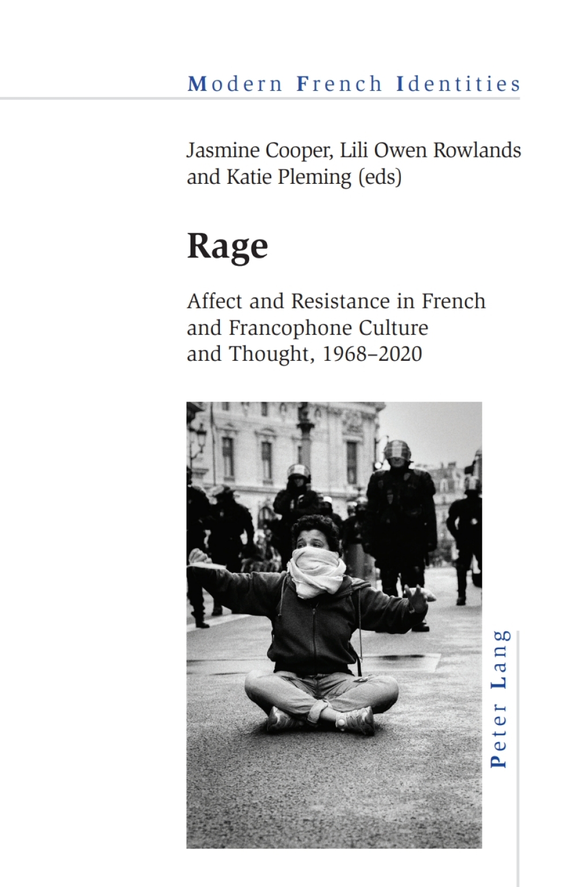This screenshot has height=887, width=588.
Task: Select the date range "1968–2020"
Action: click(x=374, y=354)
